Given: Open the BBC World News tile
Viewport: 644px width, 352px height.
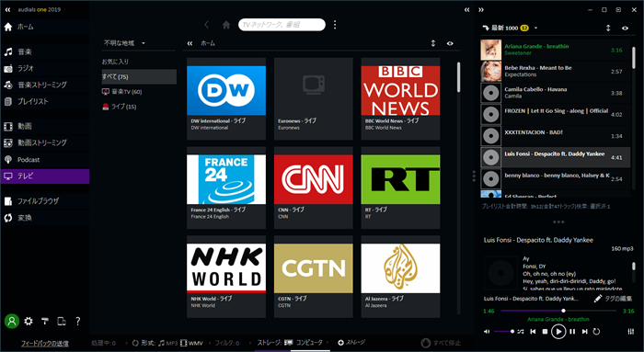Looking at the screenshot, I should pos(400,99).
